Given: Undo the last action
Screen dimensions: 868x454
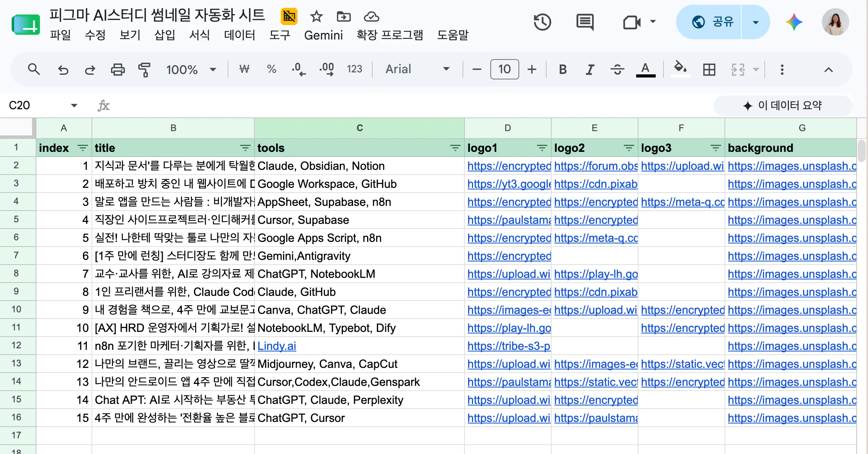Looking at the screenshot, I should coord(63,70).
